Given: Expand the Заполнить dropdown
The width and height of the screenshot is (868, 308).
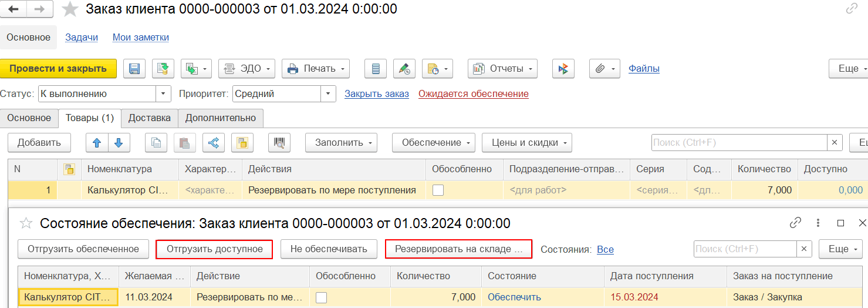Looking at the screenshot, I should point(341,142).
